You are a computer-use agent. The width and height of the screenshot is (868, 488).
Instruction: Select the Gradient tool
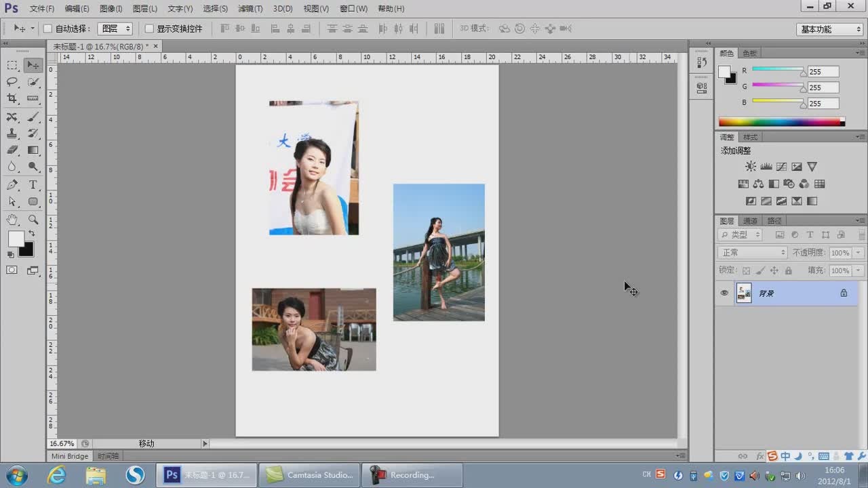tap(33, 150)
